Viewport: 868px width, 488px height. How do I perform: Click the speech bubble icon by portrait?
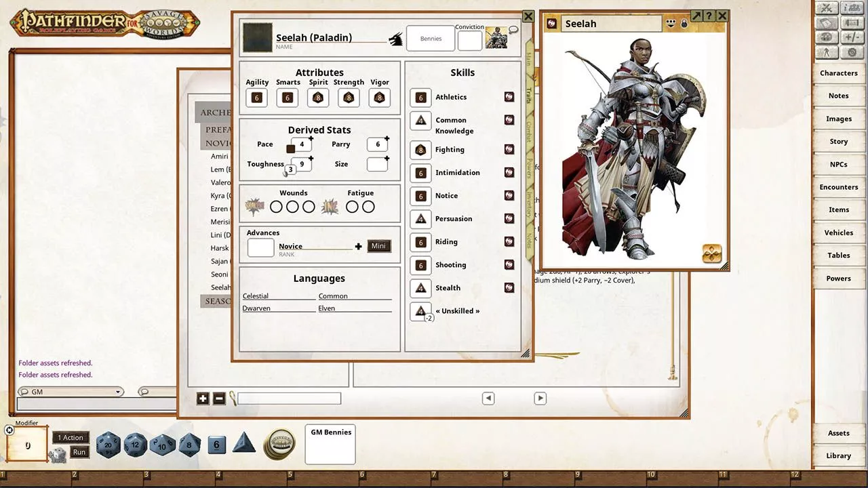513,30
